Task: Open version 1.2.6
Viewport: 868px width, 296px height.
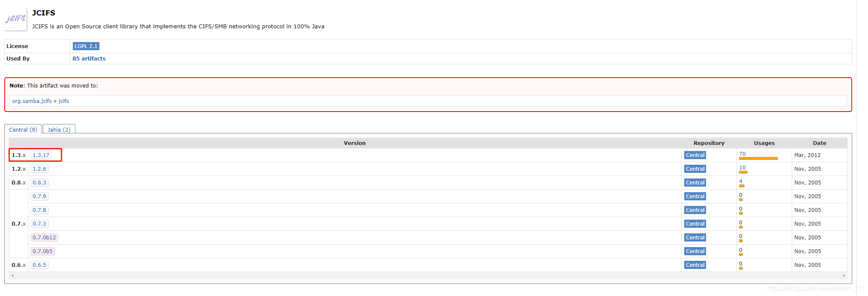Action: coord(39,169)
